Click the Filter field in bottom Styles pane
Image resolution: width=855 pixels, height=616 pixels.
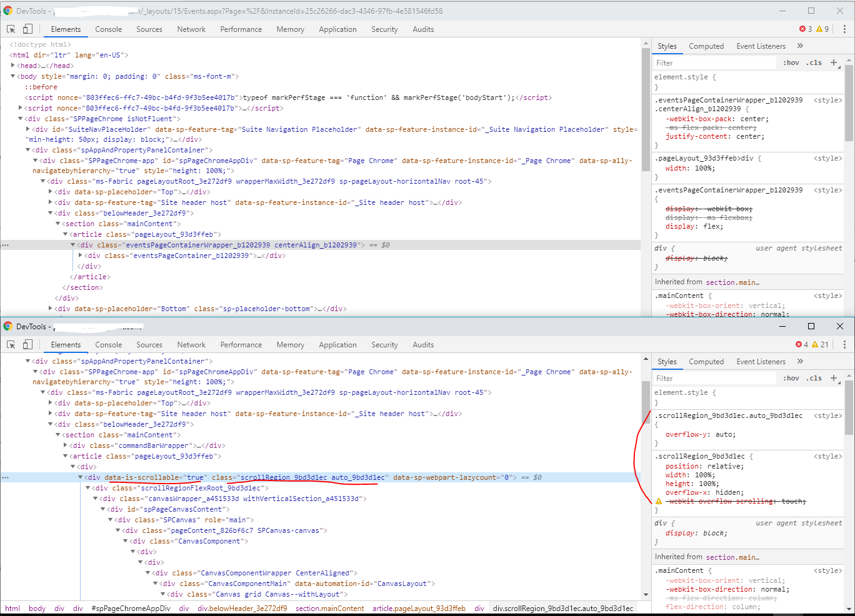pos(716,379)
